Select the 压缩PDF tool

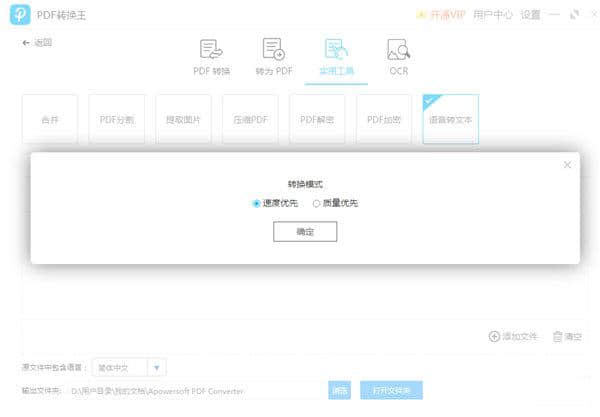(250, 119)
